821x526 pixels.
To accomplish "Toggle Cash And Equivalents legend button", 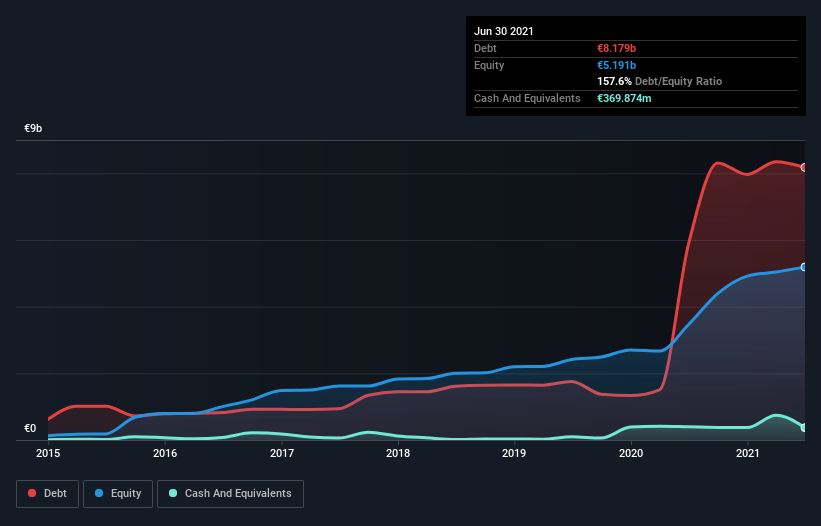I will pyautogui.click(x=230, y=494).
